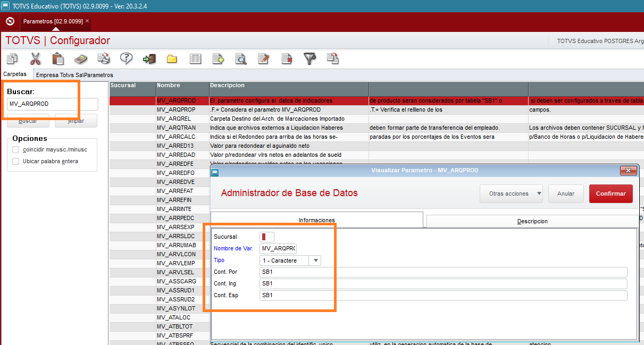Select the MV_ARQPROD row
This screenshot has width=644, height=345.
pyautogui.click(x=377, y=100)
